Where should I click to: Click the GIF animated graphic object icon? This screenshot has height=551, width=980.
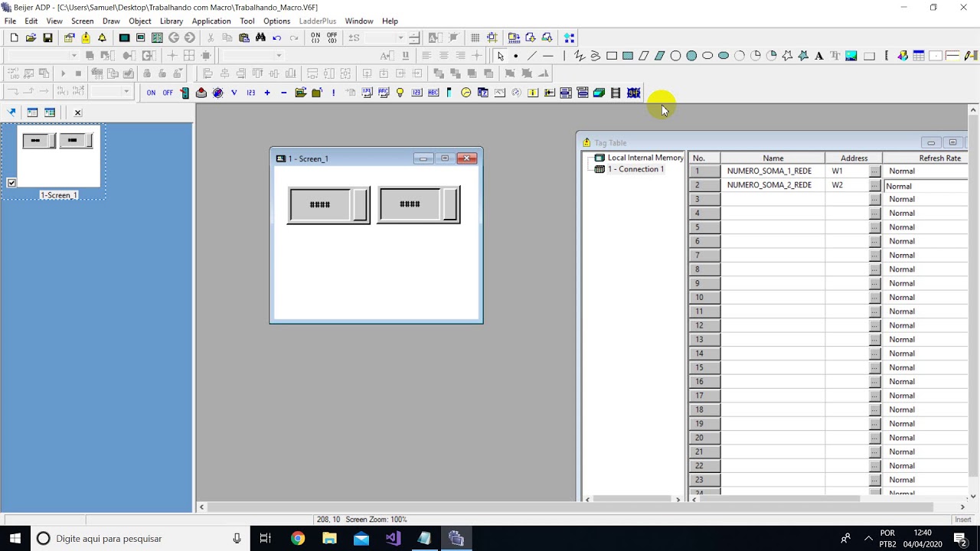[x=633, y=93]
